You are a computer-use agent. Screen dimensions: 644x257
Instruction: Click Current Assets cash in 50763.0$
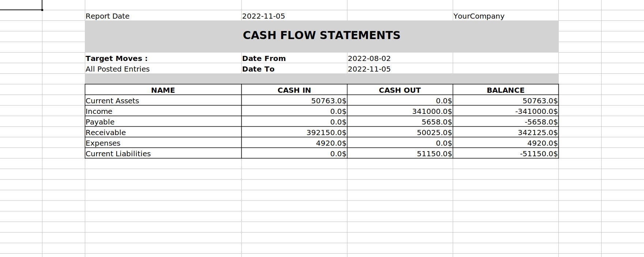(294, 100)
